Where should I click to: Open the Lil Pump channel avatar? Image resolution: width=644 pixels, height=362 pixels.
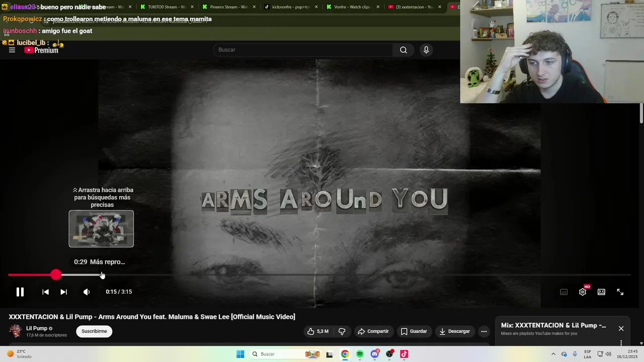[x=16, y=331]
